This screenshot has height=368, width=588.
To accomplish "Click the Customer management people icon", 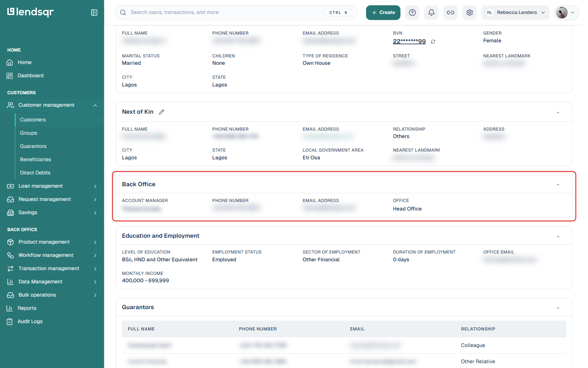I will [x=10, y=105].
